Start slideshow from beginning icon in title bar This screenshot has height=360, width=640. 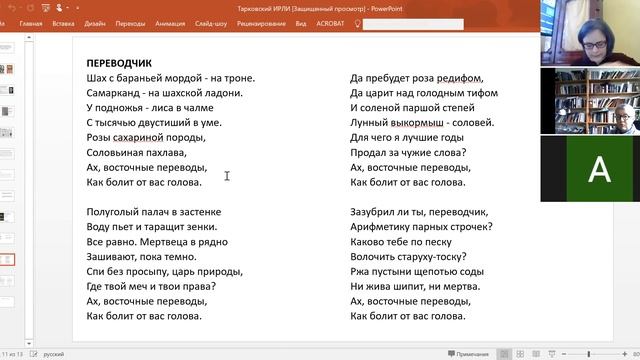tap(46, 8)
